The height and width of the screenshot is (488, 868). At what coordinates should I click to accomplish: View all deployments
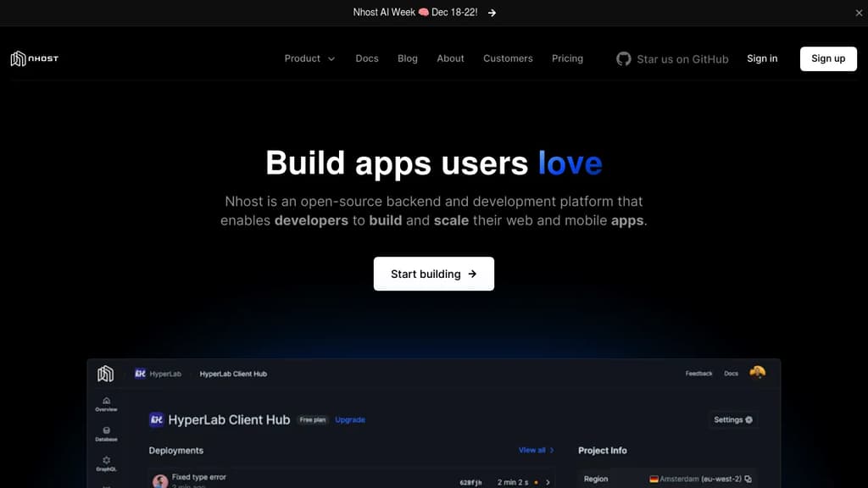pyautogui.click(x=534, y=450)
